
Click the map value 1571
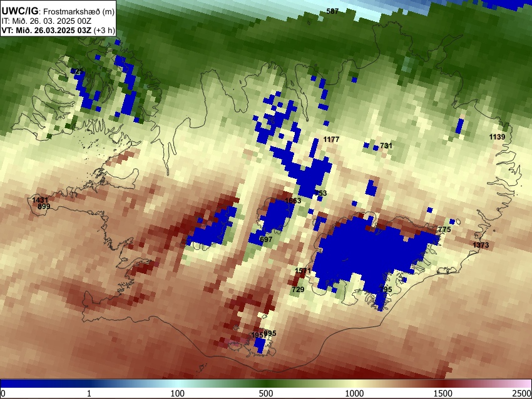pyautogui.click(x=303, y=271)
